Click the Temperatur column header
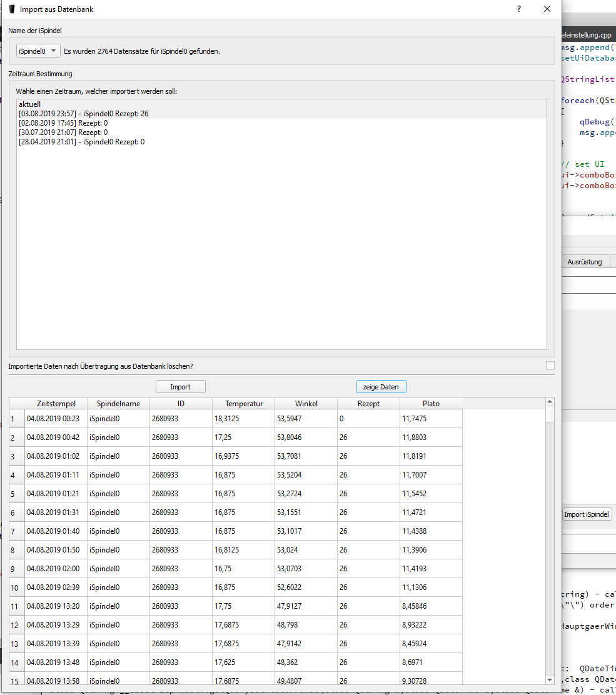Screen dimensions: 616x695 pos(243,404)
